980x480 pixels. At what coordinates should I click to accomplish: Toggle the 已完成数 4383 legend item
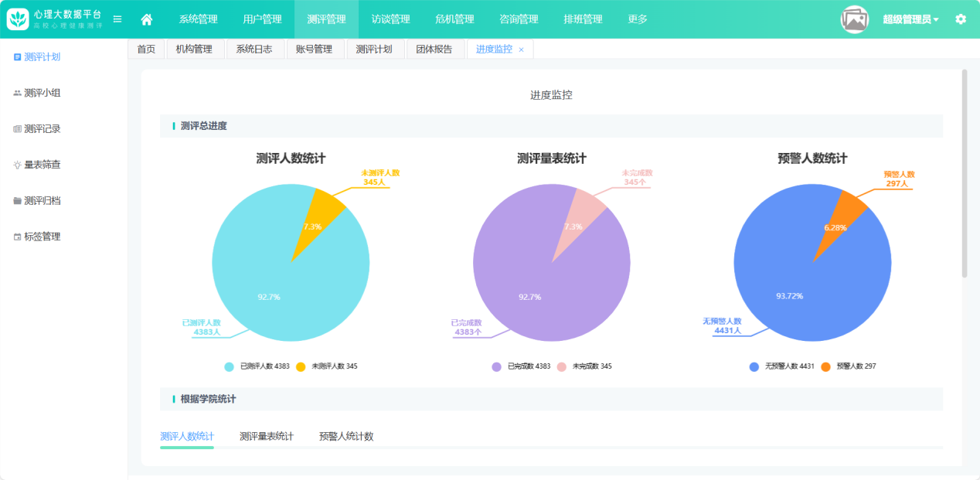pos(522,366)
